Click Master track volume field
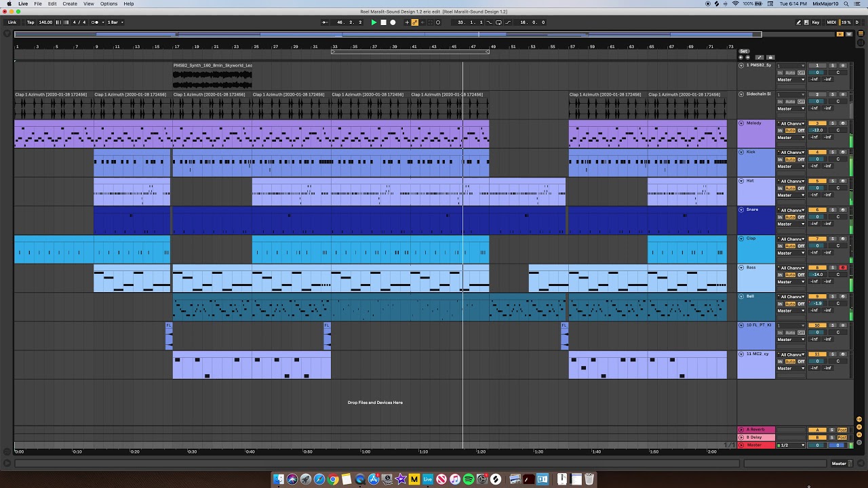Viewport: 868px width, 488px height. pyautogui.click(x=817, y=445)
